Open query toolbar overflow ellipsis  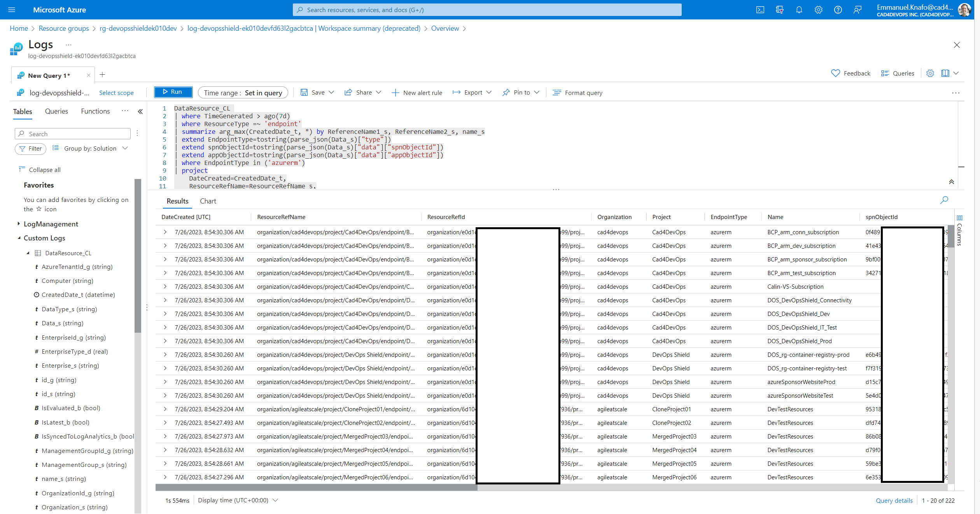[x=955, y=93]
